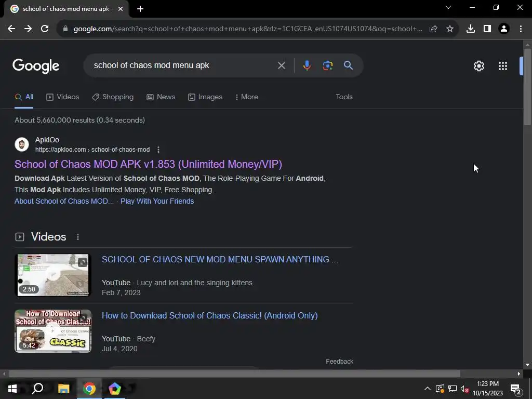Screen dimensions: 532x399
Task: Switch to News results tab
Action: pos(161,97)
